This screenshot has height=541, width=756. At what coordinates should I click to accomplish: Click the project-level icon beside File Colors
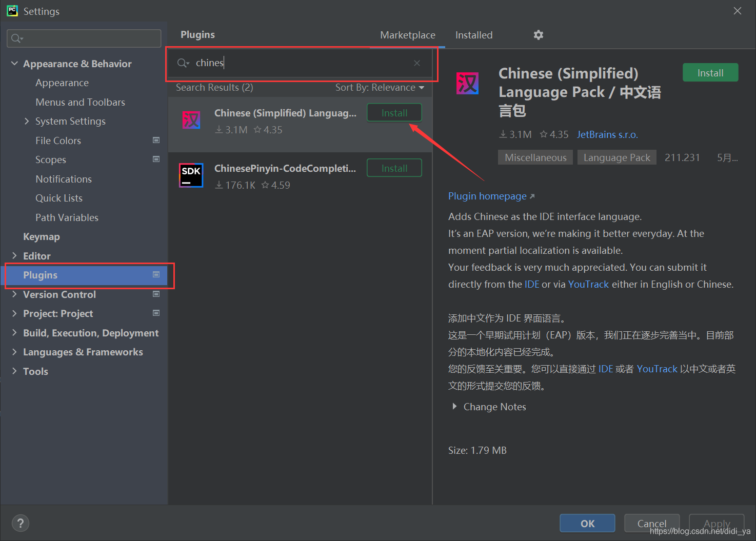(156, 140)
